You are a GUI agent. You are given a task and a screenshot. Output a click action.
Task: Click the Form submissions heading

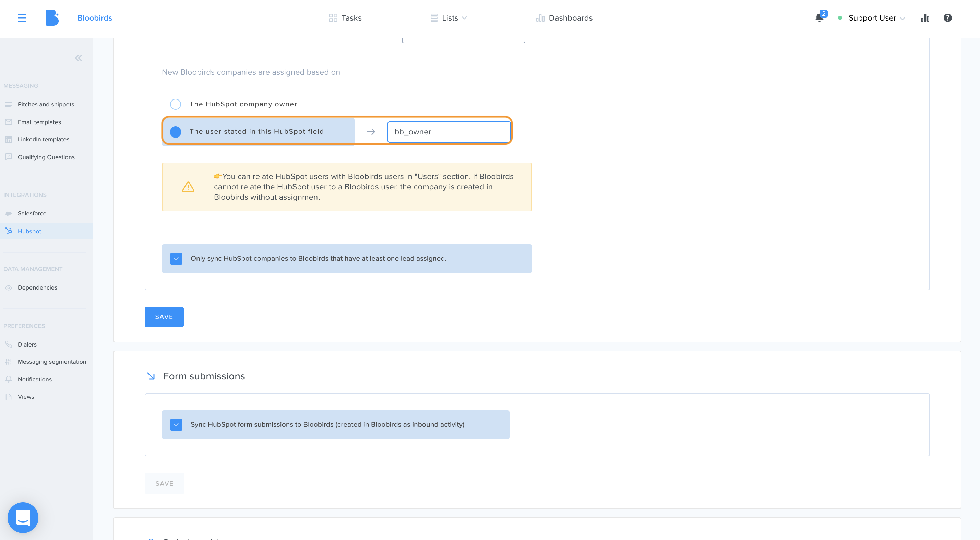coord(204,376)
